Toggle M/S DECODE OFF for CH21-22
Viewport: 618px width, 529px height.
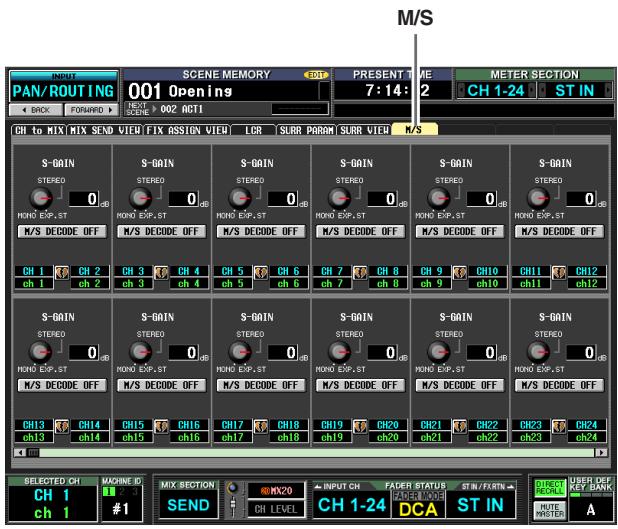point(460,385)
